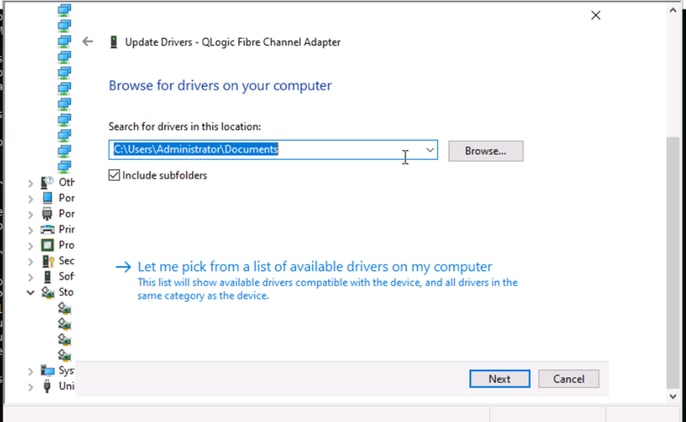The width and height of the screenshot is (686, 422).
Task: Click the Oth tree item label
Action: (66, 182)
